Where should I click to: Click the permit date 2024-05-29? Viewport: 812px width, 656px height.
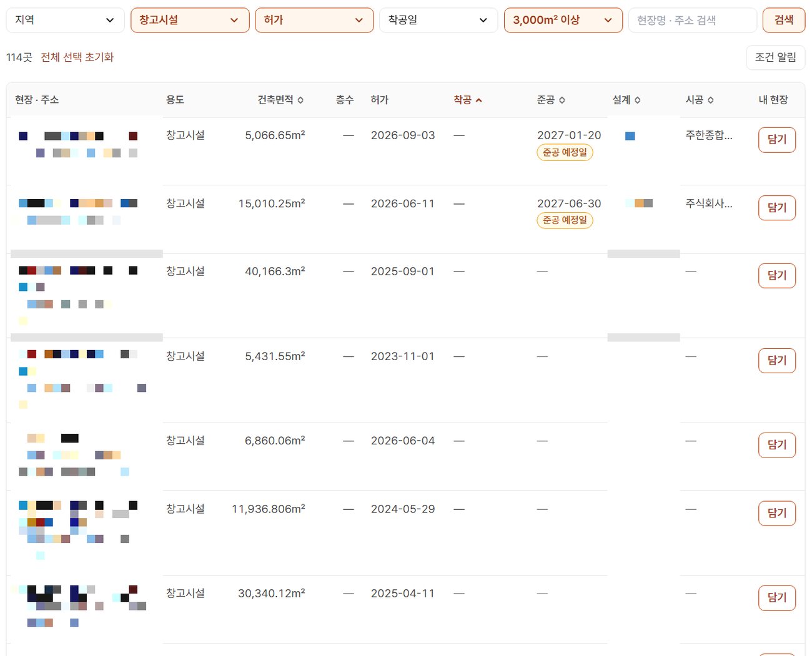click(x=403, y=509)
